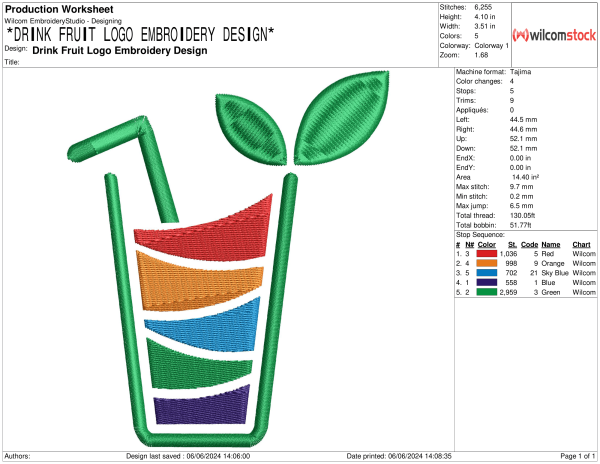This screenshot has width=600, height=464.
Task: Click the large right leaf in design preview
Action: tap(341, 119)
